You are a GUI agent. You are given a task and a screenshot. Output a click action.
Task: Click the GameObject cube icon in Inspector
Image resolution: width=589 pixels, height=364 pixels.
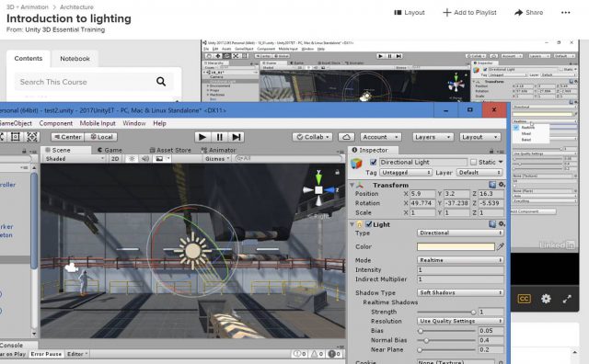click(x=356, y=164)
